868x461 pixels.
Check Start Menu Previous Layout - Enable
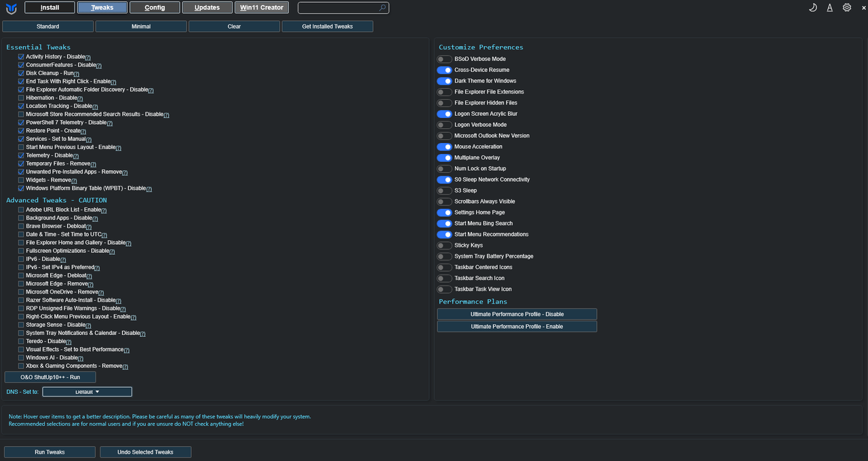pos(21,147)
